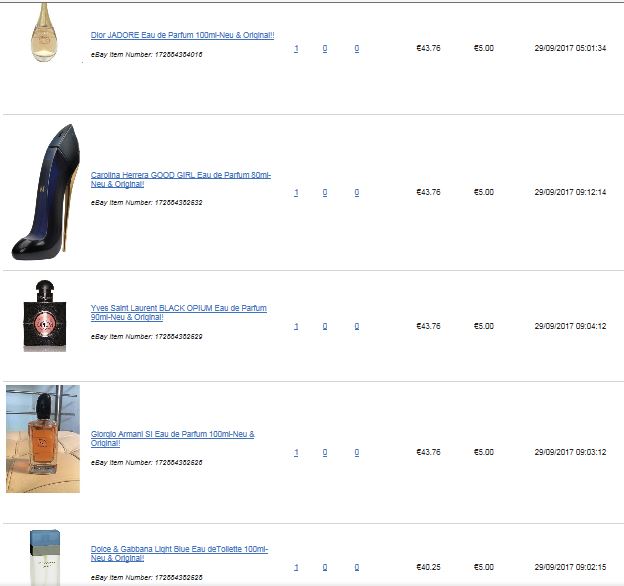The width and height of the screenshot is (624, 586).
Task: Click the "1" link in the BLACK OPIUM row
Action: [x=296, y=326]
